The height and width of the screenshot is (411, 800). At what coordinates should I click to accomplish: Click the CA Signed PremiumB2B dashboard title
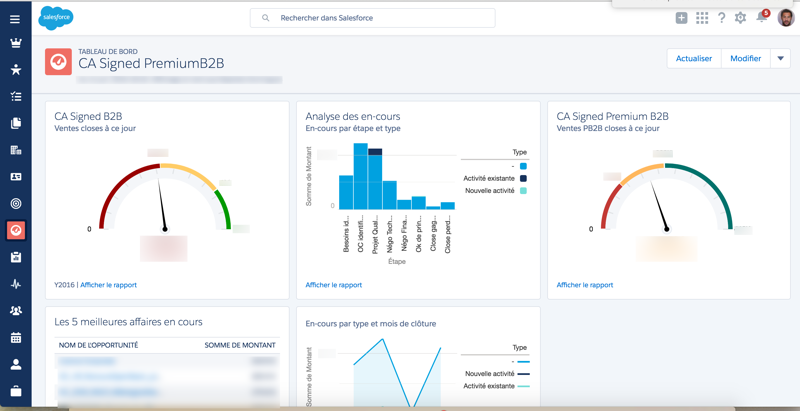point(151,63)
